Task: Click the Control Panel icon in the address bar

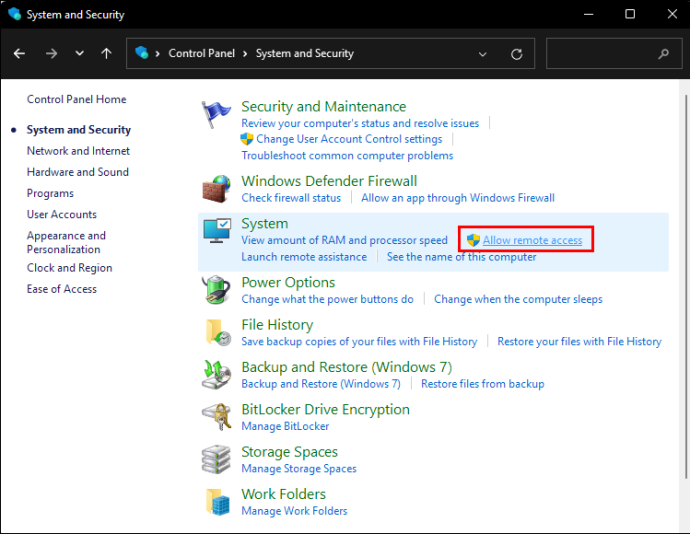Action: click(x=142, y=53)
